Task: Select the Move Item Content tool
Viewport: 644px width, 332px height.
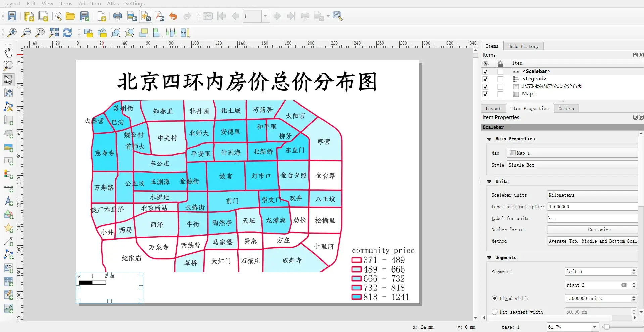Action: [x=9, y=93]
